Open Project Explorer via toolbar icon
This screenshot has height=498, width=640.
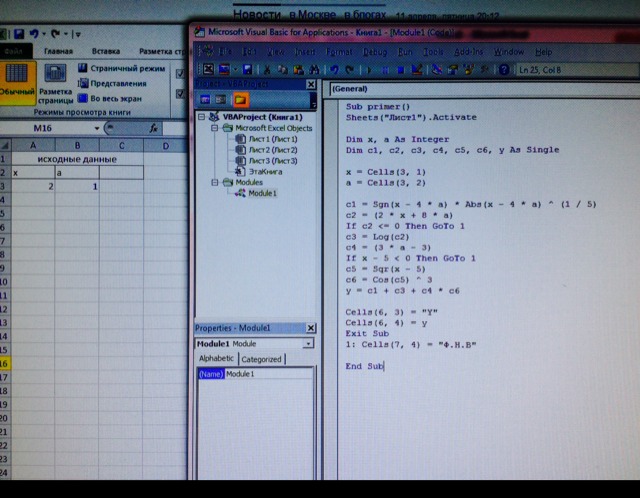click(x=437, y=70)
